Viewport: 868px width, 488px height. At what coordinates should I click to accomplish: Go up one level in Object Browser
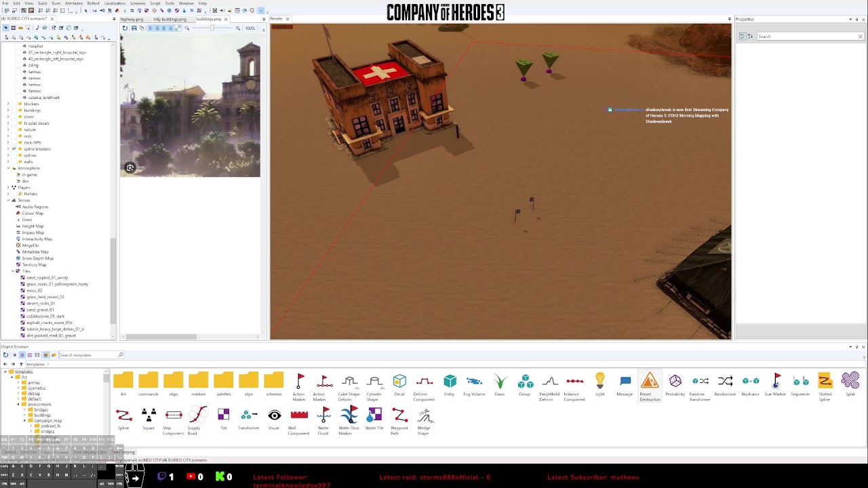pos(21,364)
